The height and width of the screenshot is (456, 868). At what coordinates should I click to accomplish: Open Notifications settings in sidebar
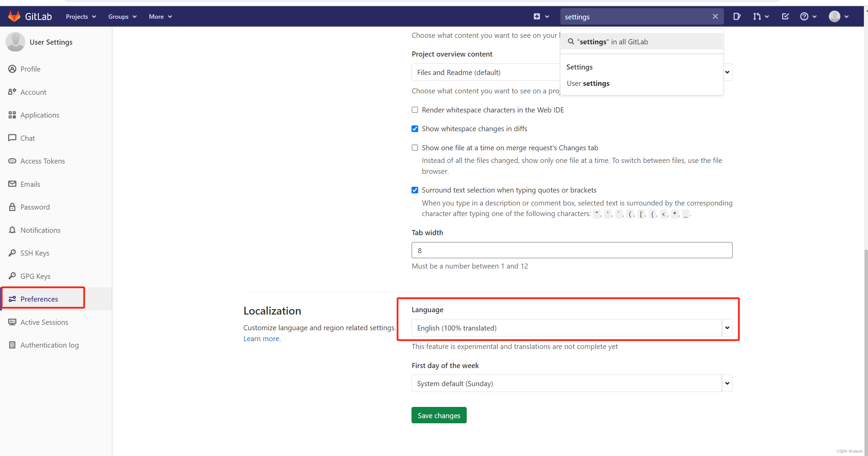point(40,230)
